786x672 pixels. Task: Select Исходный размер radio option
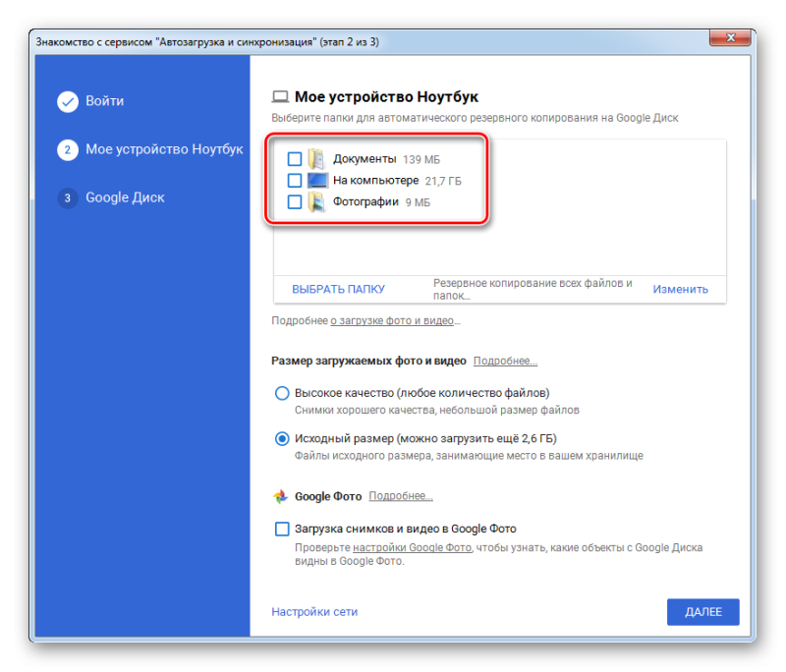point(282,439)
